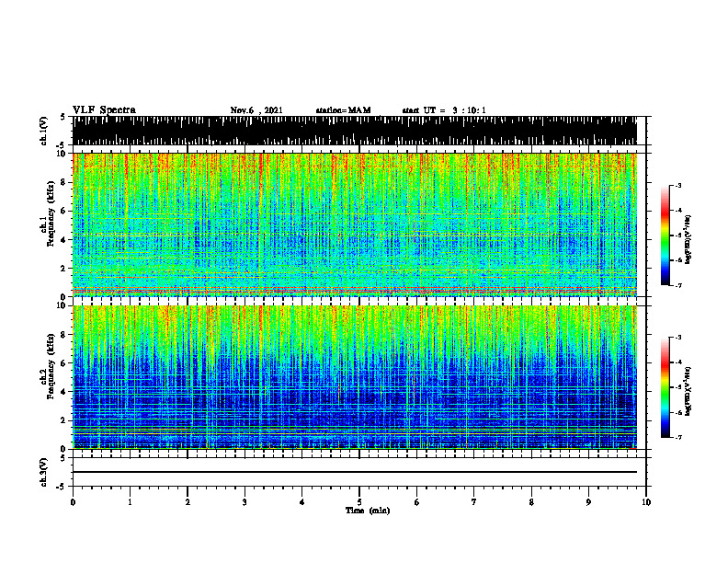Click the "4" kHz tick of ch.1 spectrogram

pyautogui.click(x=64, y=240)
